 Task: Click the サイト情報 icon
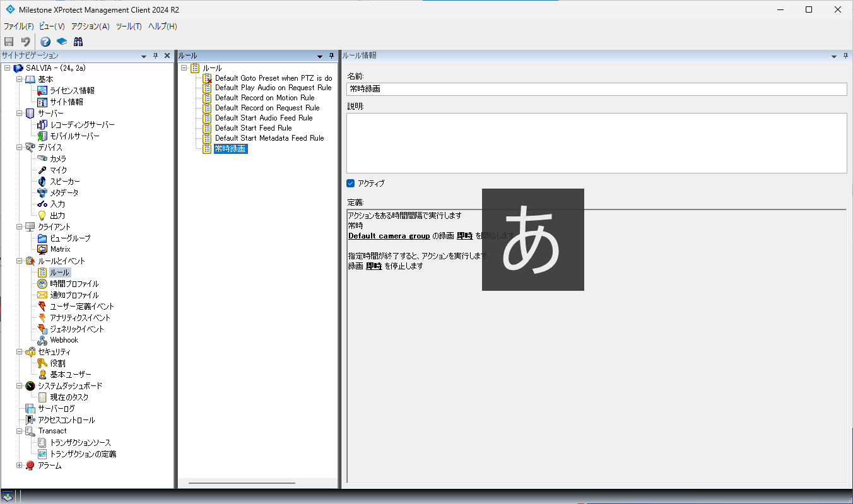coord(42,102)
